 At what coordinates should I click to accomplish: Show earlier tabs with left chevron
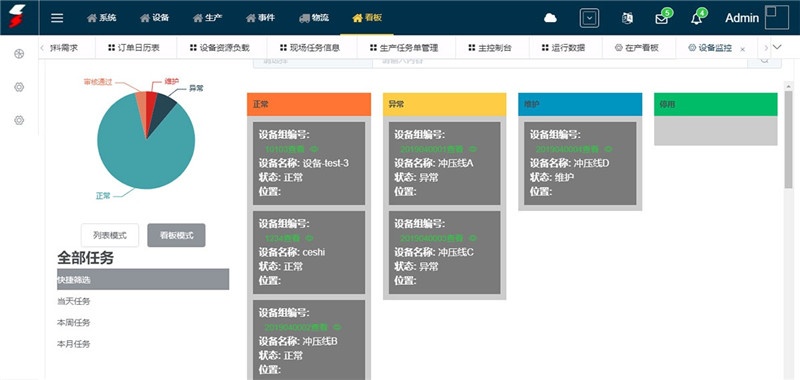point(42,48)
